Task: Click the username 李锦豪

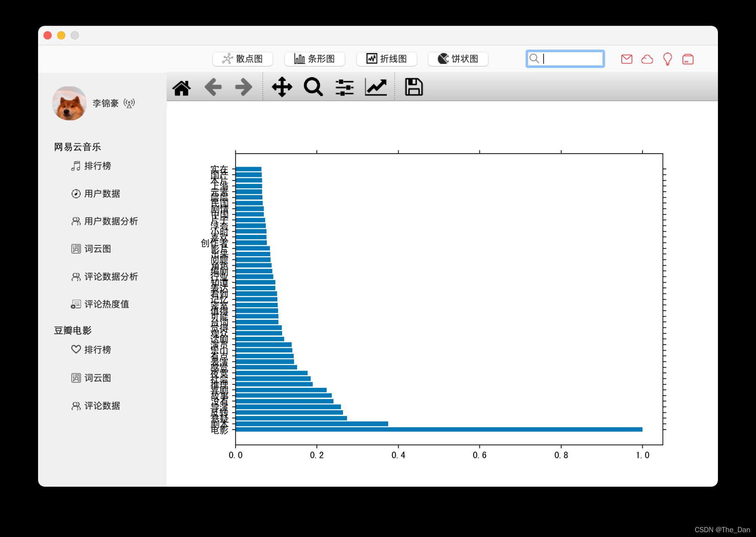Action: coord(105,103)
